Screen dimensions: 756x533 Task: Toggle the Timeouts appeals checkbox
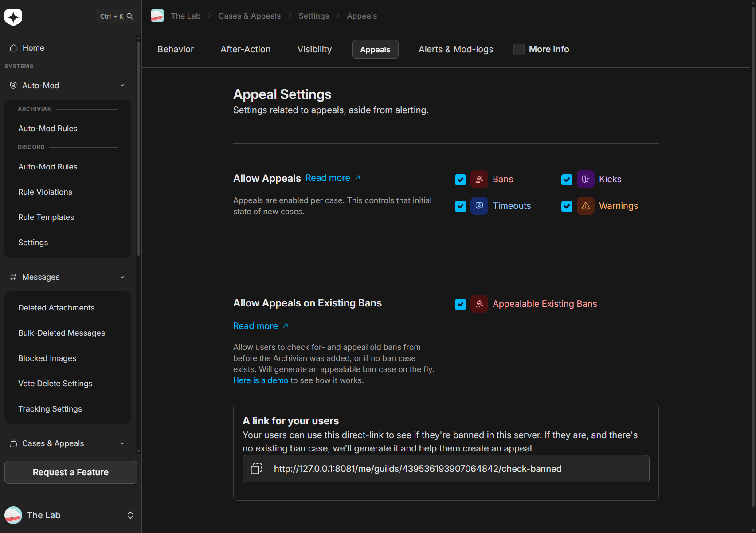(x=460, y=206)
